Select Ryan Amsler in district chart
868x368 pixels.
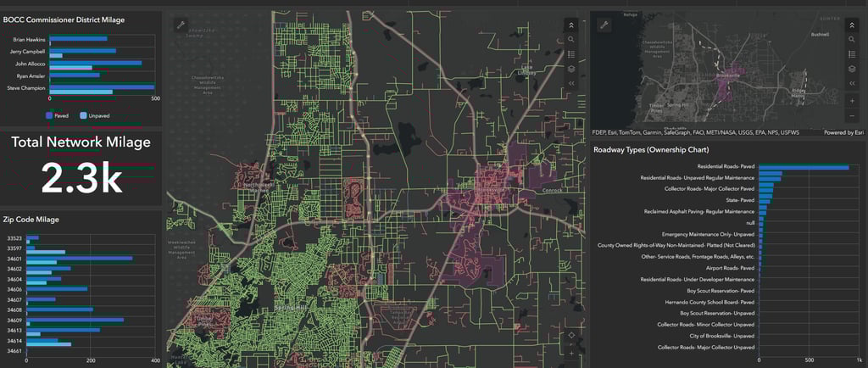tap(31, 76)
